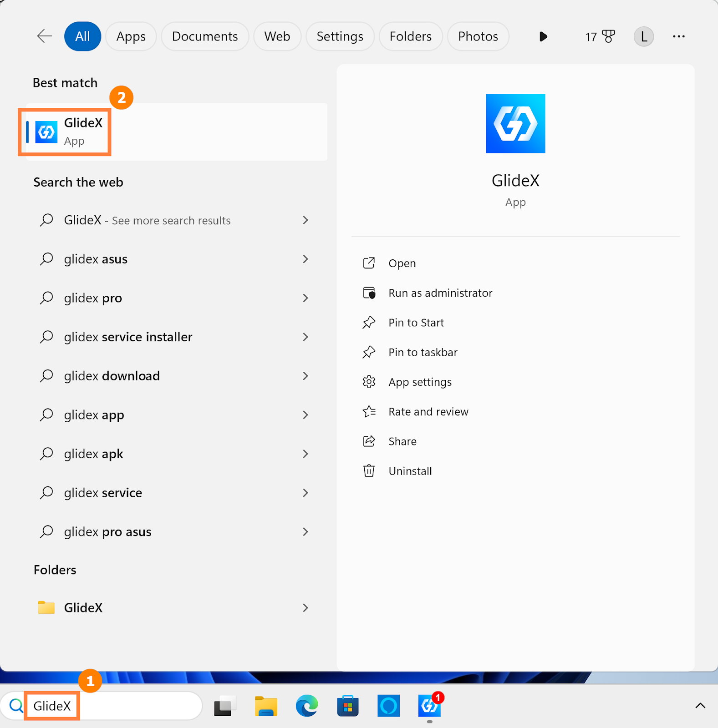The height and width of the screenshot is (728, 718).
Task: Click the taskbar search magnifier icon
Action: coord(16,706)
